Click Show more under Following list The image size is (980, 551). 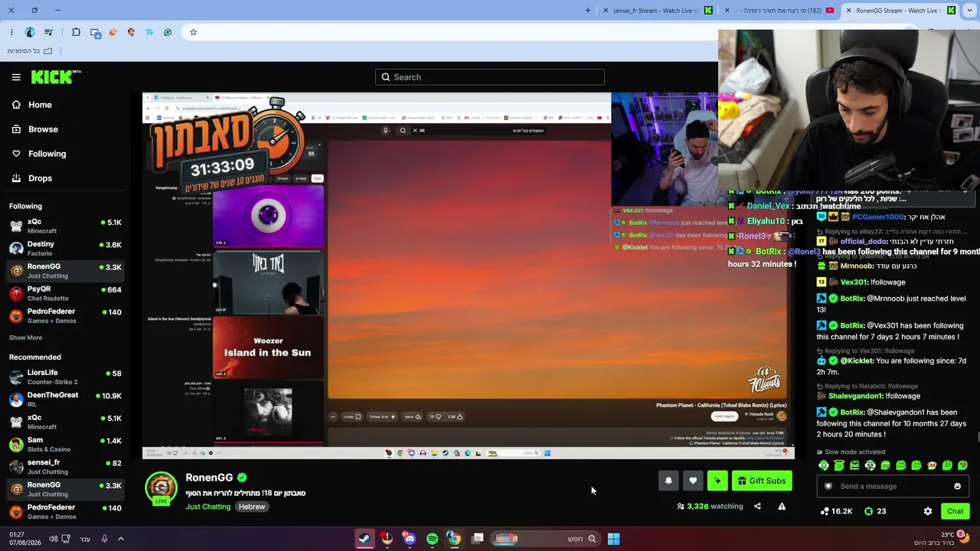25,337
